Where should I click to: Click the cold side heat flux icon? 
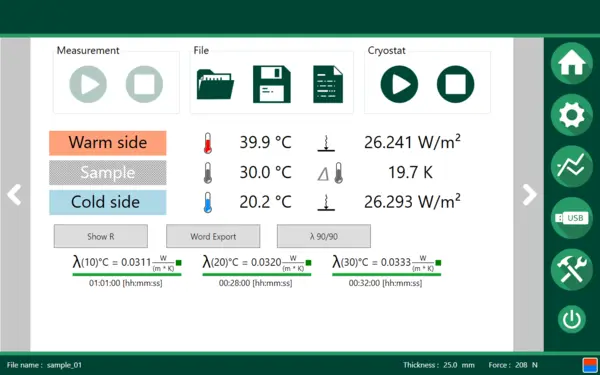[326, 203]
